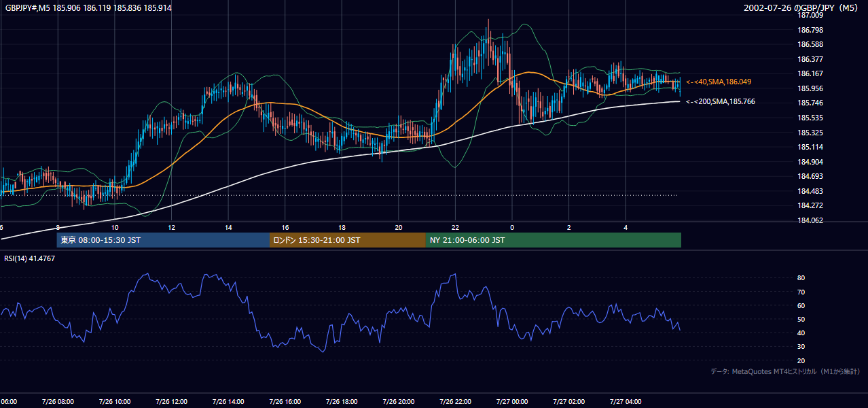The image size is (868, 408).
Task: Click the 7/26 10:00 bottom time label
Action: (115, 402)
